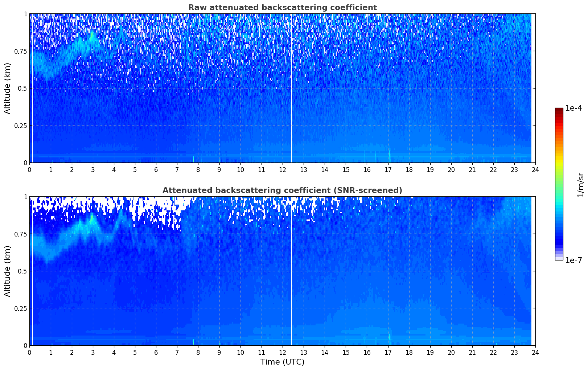Click time tick '12' under the raw plot
Screen dimensions: 588x370
click(x=283, y=169)
